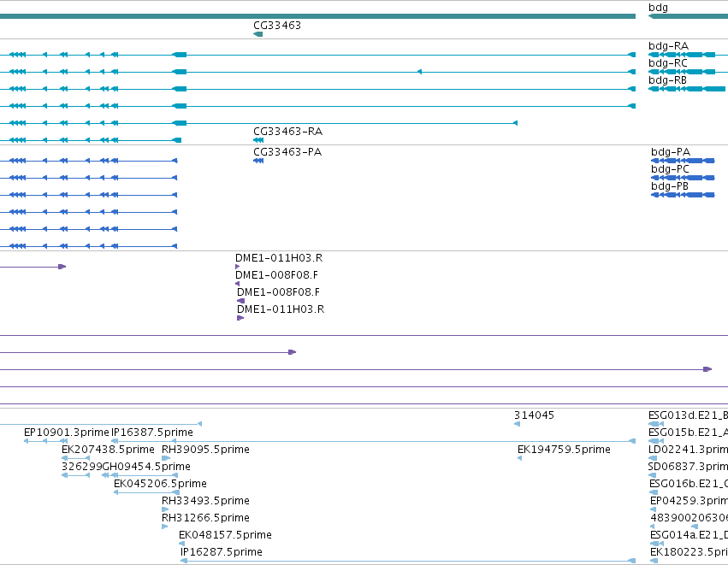Select the EP04259.3prime label
The image size is (728, 565).
coord(689,501)
